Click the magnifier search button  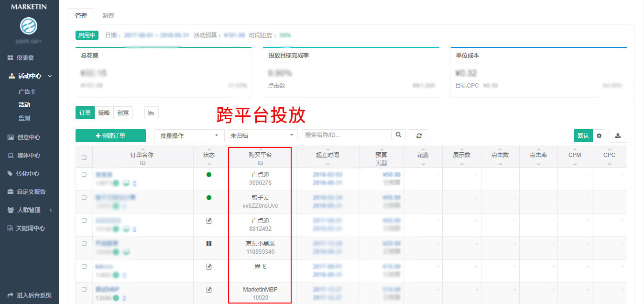pos(398,135)
